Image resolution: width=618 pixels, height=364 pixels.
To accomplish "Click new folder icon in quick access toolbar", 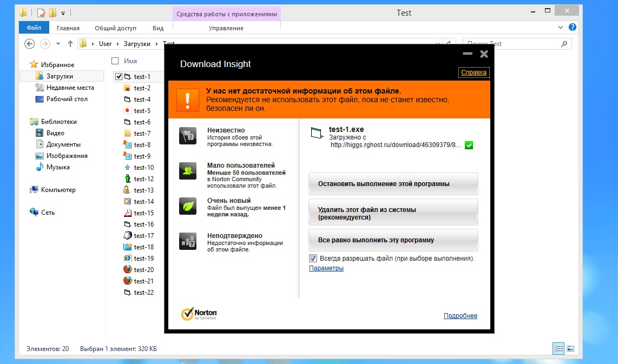I will pyautogui.click(x=53, y=13).
